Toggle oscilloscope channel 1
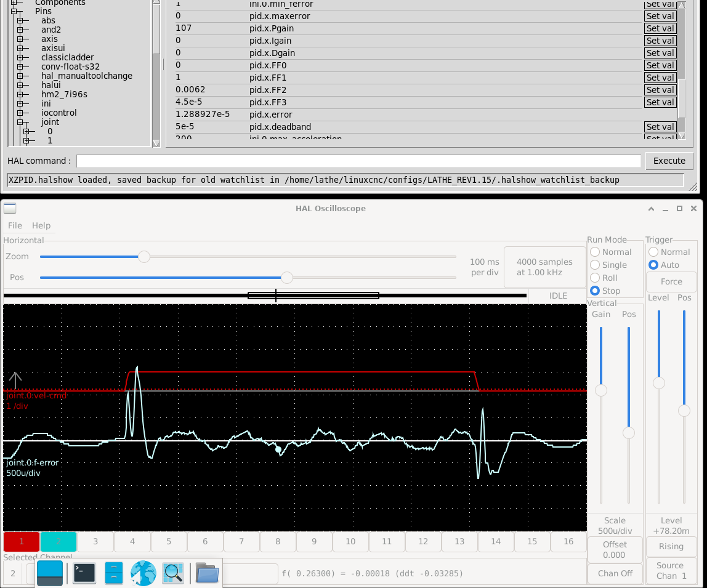 click(21, 542)
